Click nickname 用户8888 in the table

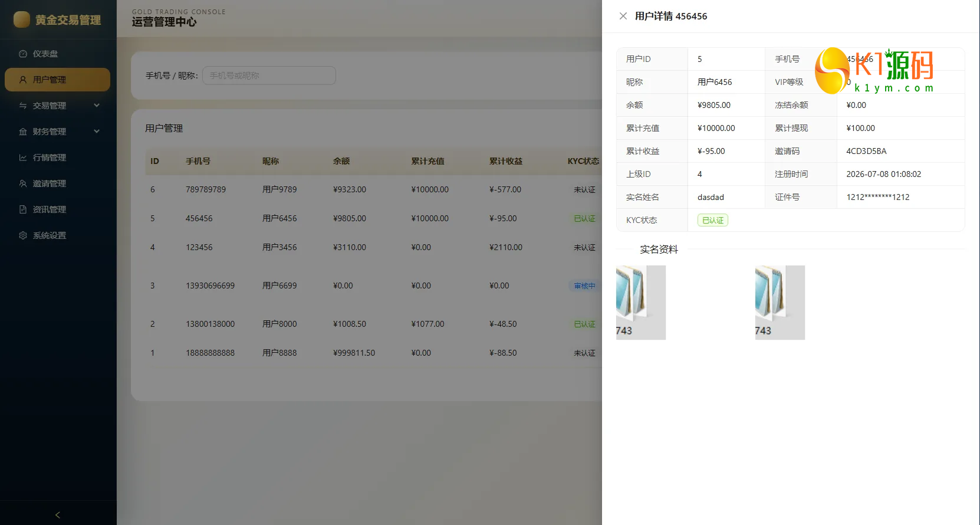pos(279,353)
